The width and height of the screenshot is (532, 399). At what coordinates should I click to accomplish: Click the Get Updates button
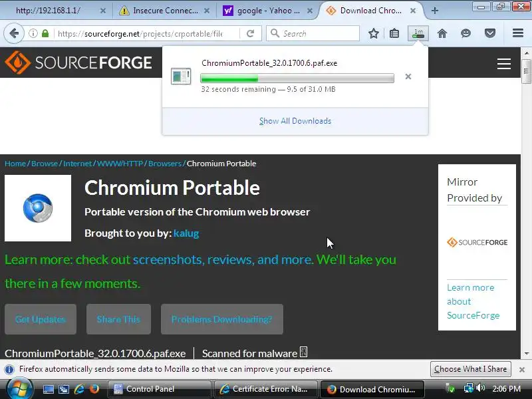41,319
